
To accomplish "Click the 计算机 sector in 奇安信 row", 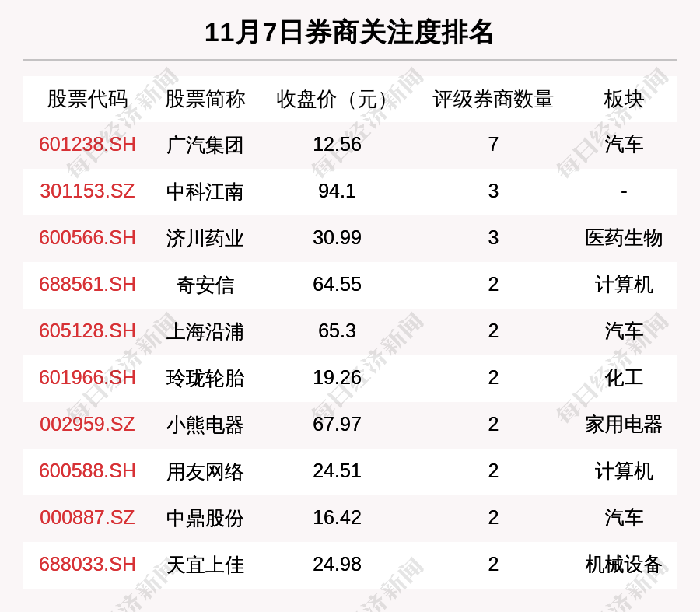I will (x=624, y=285).
